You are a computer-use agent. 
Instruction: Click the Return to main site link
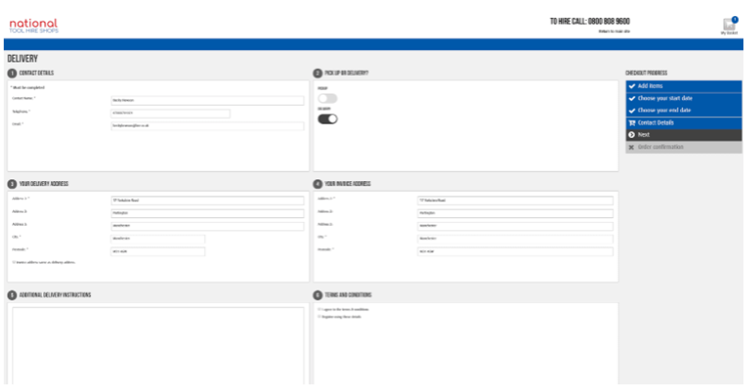(x=614, y=32)
